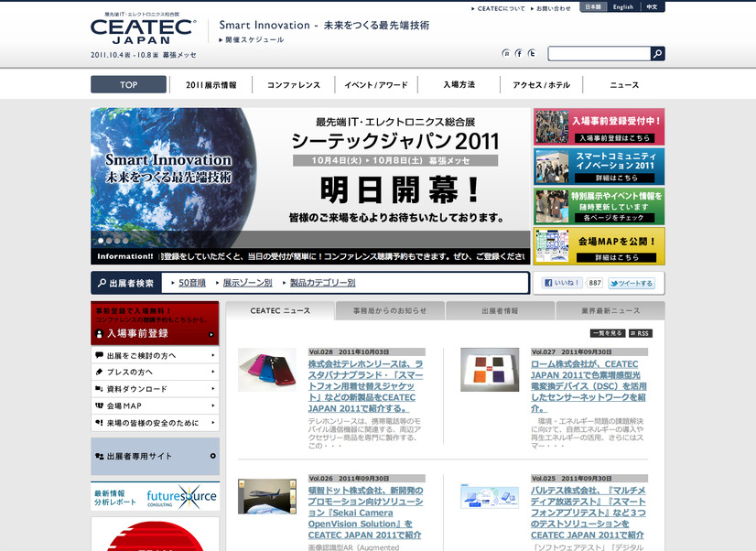Click smartphone jackets thumbnail for Vol.028
This screenshot has width=756, height=551.
(x=267, y=370)
